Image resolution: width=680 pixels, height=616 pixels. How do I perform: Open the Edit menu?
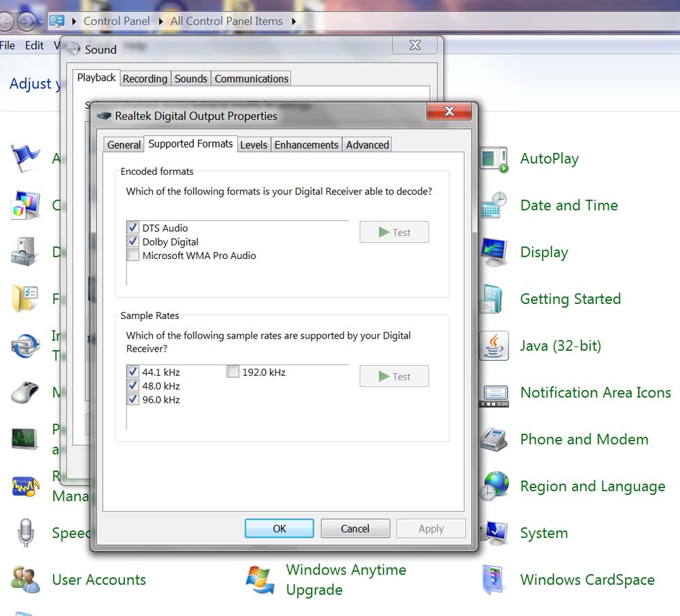point(34,46)
